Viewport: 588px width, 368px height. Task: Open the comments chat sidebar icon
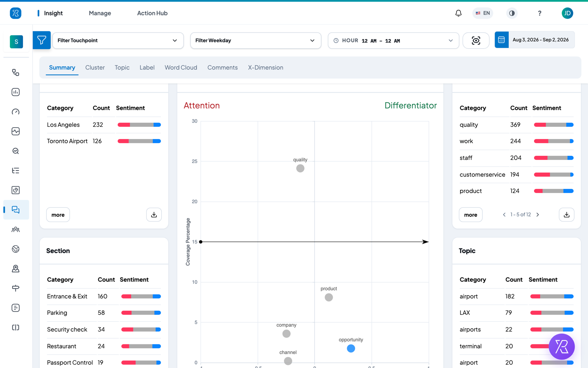(x=16, y=210)
